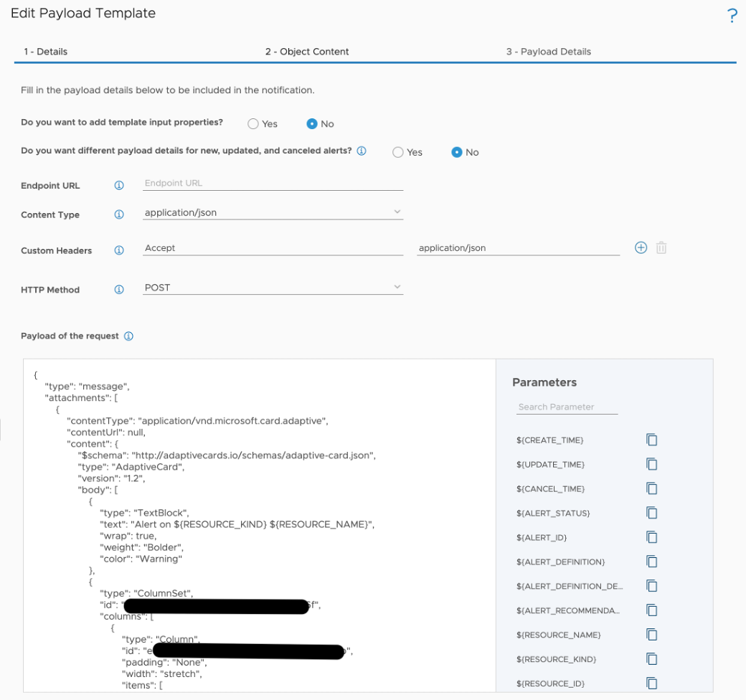Copy the ${RESOURCE_KIND} parameter

[x=652, y=659]
